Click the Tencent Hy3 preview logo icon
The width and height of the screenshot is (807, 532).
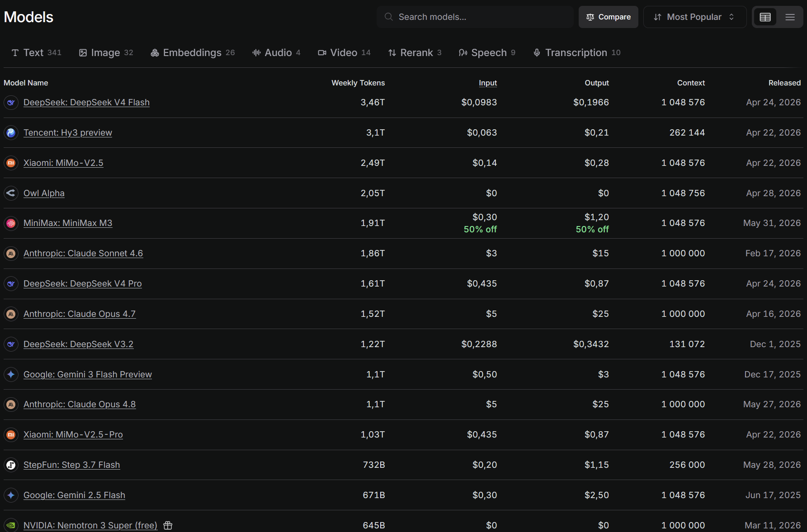click(11, 133)
